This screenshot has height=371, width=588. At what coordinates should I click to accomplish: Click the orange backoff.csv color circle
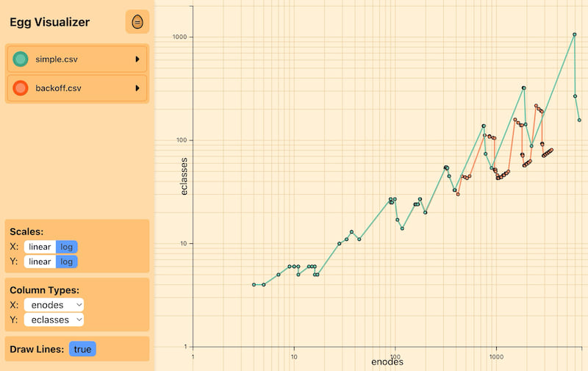[21, 88]
